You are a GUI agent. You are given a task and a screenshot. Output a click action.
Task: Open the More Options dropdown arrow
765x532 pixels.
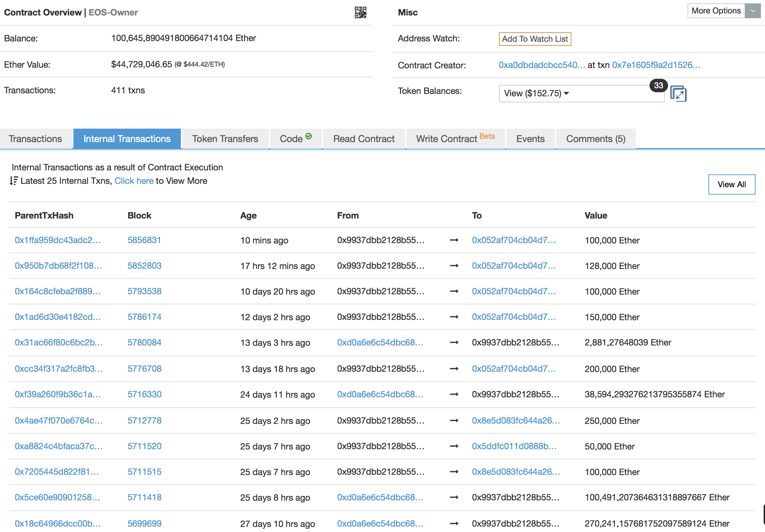click(753, 11)
